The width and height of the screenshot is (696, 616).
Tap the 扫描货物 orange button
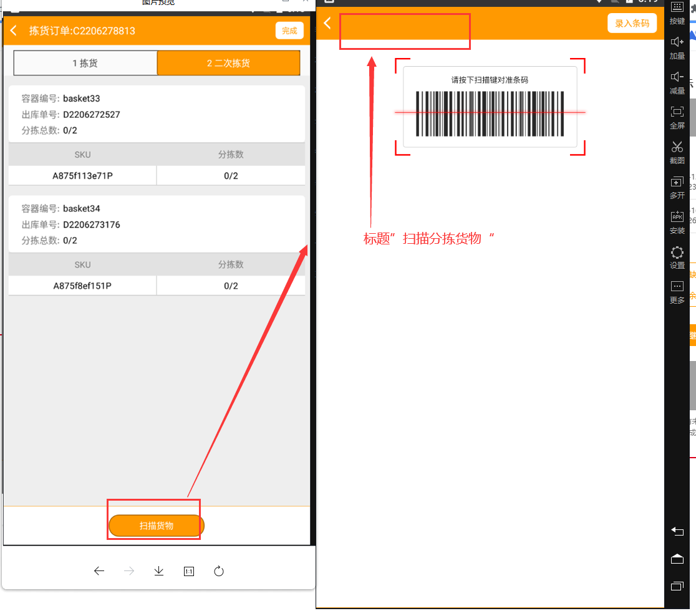157,526
